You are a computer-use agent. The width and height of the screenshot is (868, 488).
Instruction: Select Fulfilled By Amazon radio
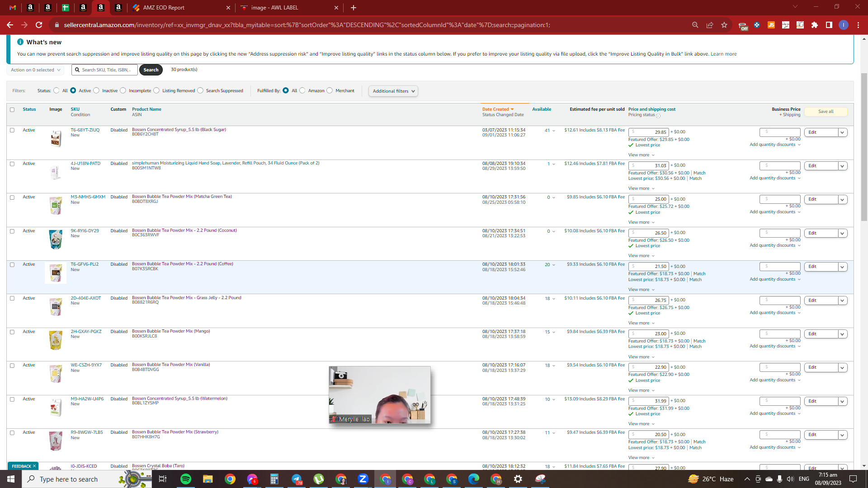coord(302,90)
